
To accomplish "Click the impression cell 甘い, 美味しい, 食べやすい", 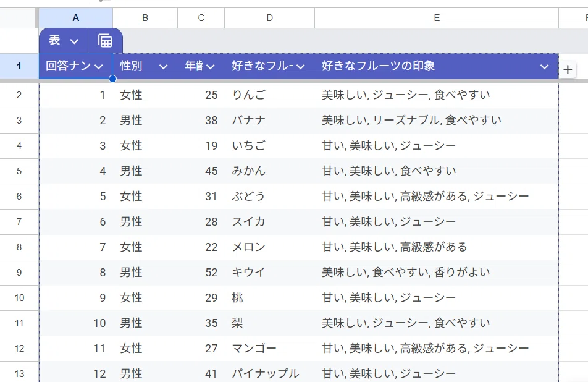I will click(437, 171).
